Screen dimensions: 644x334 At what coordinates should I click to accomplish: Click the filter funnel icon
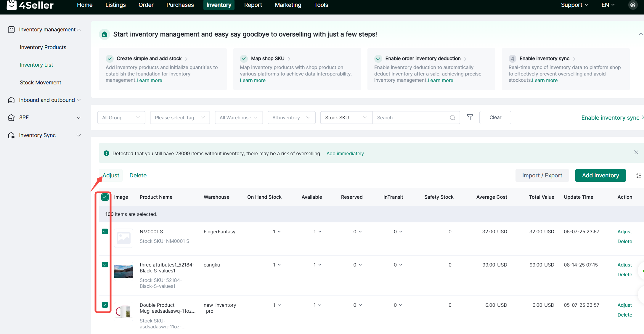click(x=470, y=117)
